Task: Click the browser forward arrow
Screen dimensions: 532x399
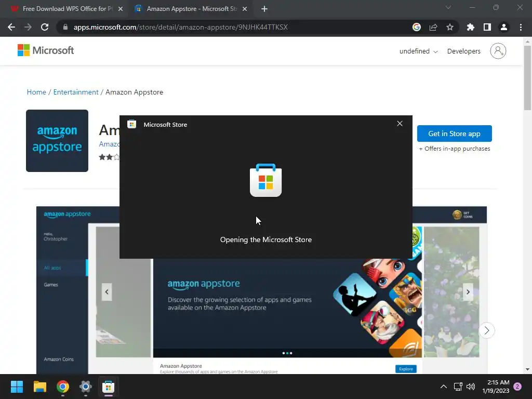Action: 28,27
